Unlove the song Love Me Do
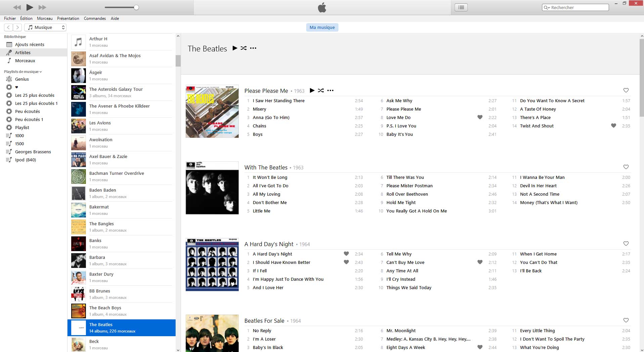The height and width of the screenshot is (352, 644). [x=480, y=117]
